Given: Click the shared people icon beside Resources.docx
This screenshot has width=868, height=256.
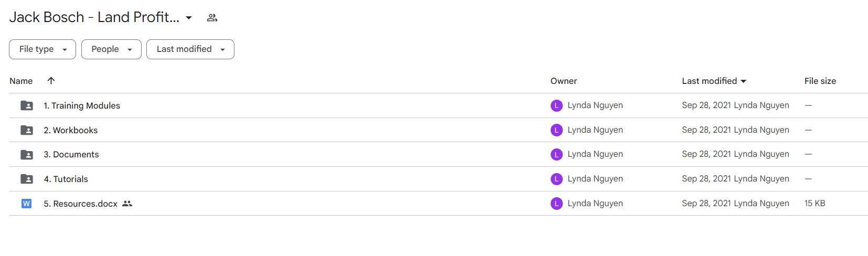Looking at the screenshot, I should (x=127, y=204).
